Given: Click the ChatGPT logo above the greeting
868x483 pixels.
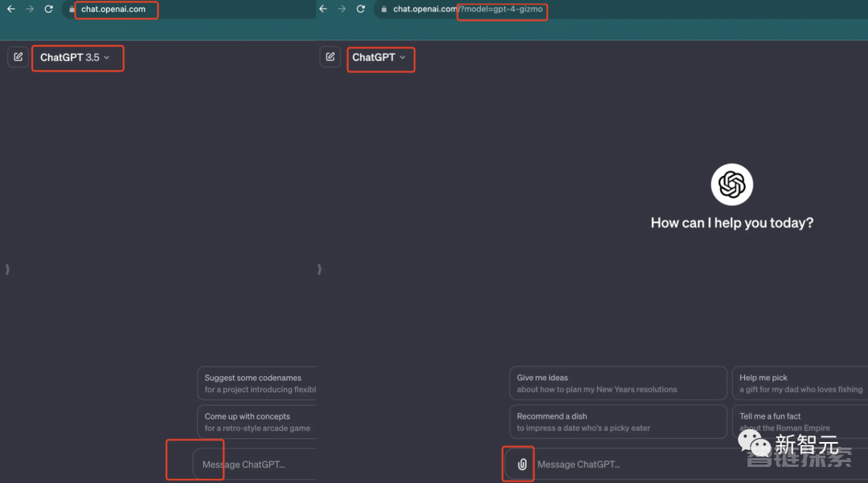Looking at the screenshot, I should click(732, 184).
